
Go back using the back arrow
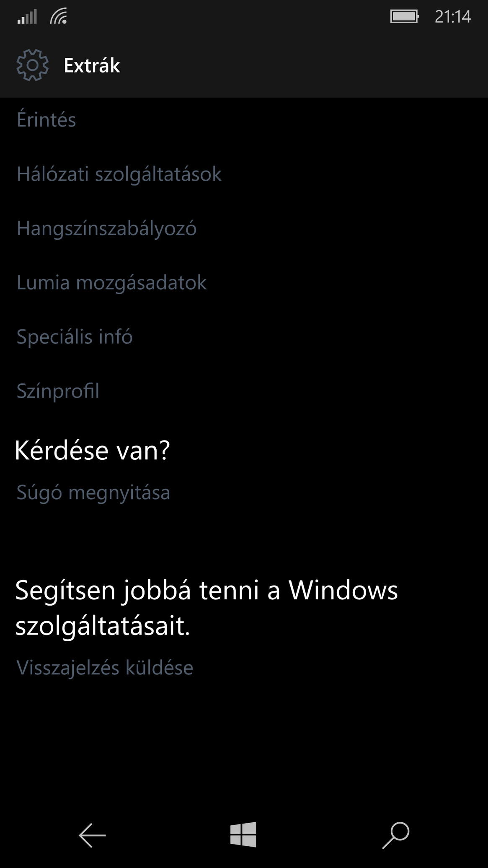(x=92, y=835)
